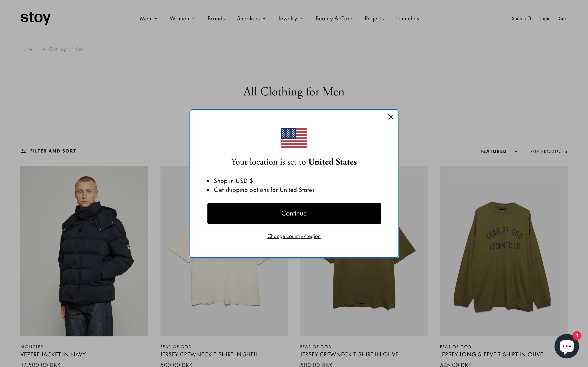Screen dimensions: 588x367
Task: Close the location popup with X icon
Action: tap(390, 117)
